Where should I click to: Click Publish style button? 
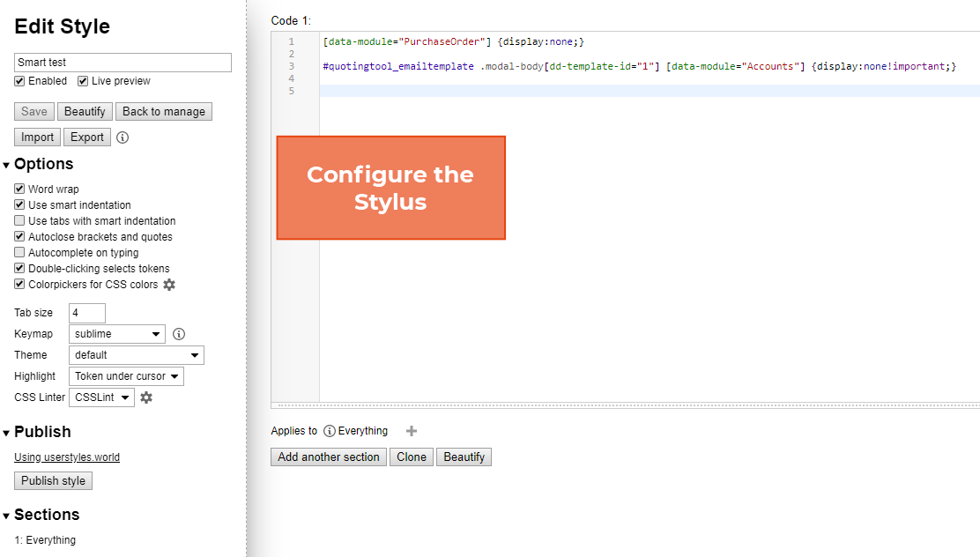pos(53,480)
